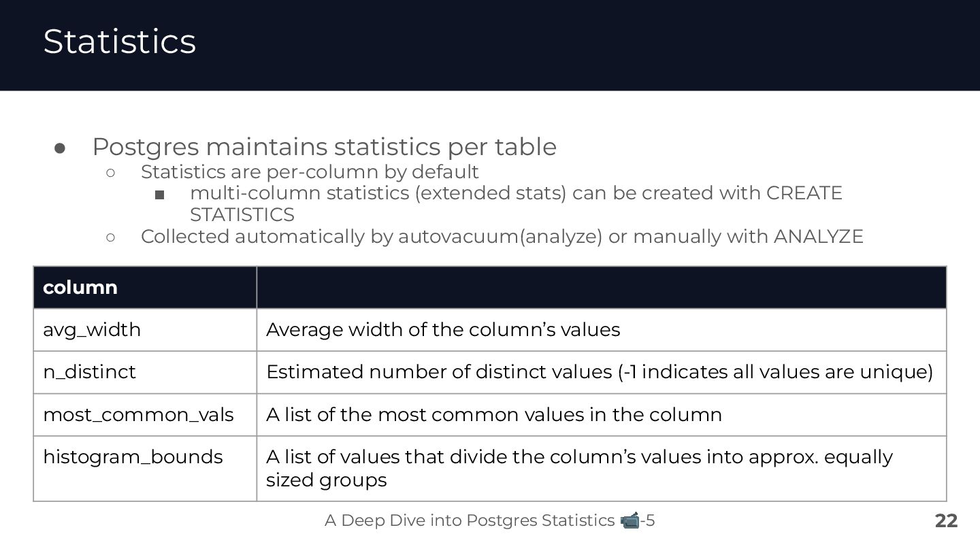Select the "Postgres maintains statistics per table" bullet
This screenshot has height=551, width=980.
(324, 147)
